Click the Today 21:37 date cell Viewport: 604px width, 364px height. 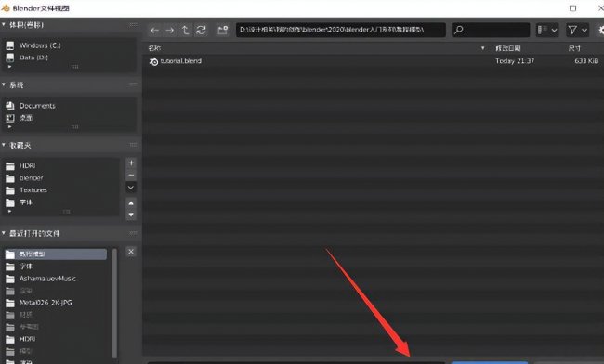(x=515, y=61)
